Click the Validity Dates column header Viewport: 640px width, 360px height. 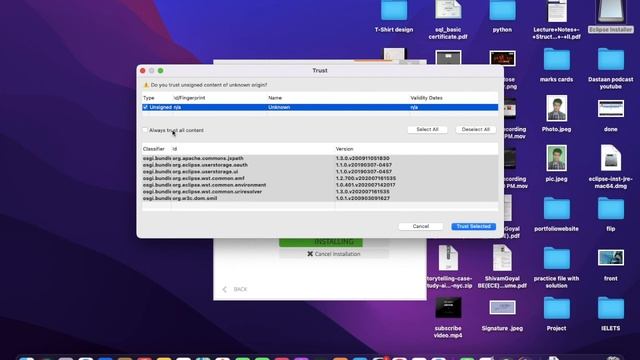[426, 98]
